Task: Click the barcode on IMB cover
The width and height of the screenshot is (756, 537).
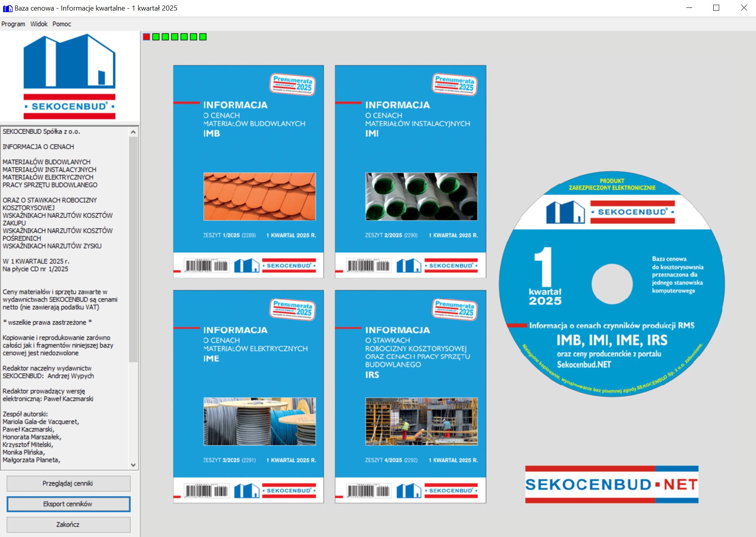Action: point(206,266)
